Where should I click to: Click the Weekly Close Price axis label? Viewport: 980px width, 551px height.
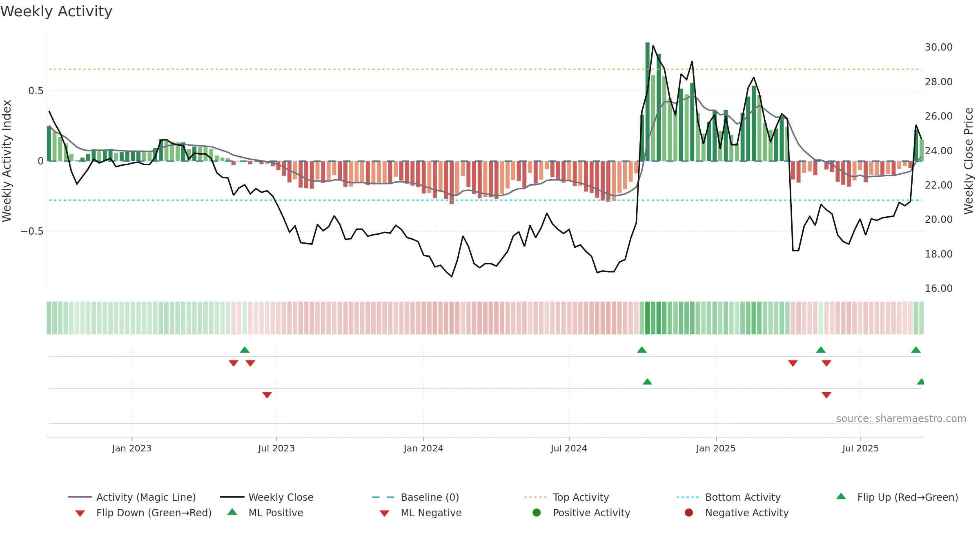tap(969, 161)
